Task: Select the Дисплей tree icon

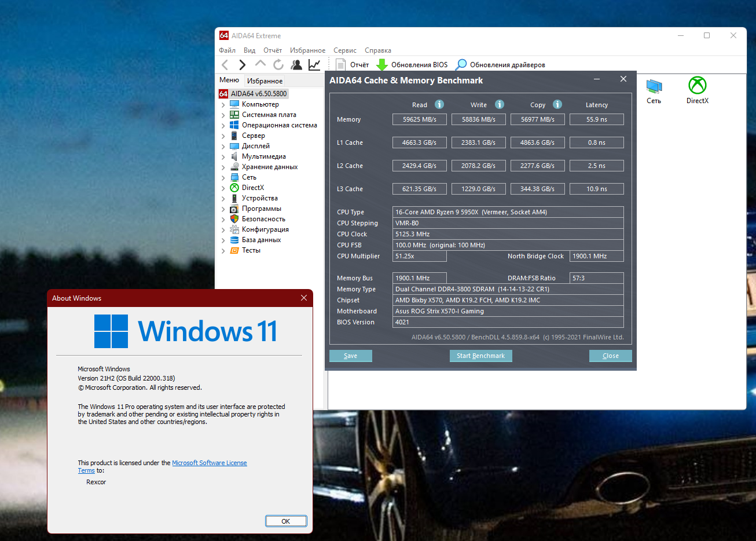Action: 234,146
